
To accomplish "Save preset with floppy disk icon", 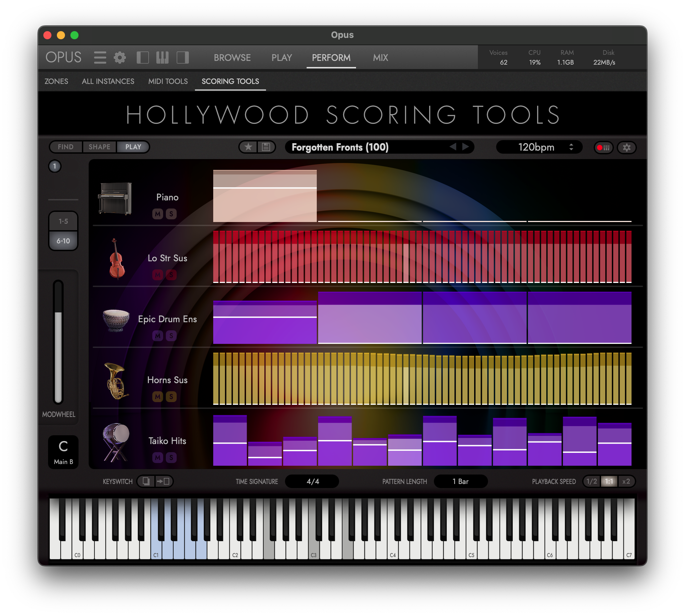I will pos(266,147).
